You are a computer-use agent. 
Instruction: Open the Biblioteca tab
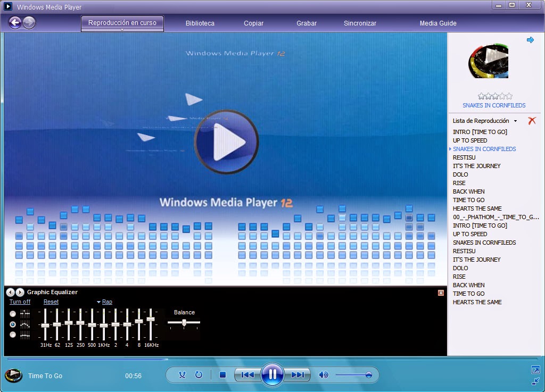pyautogui.click(x=200, y=23)
